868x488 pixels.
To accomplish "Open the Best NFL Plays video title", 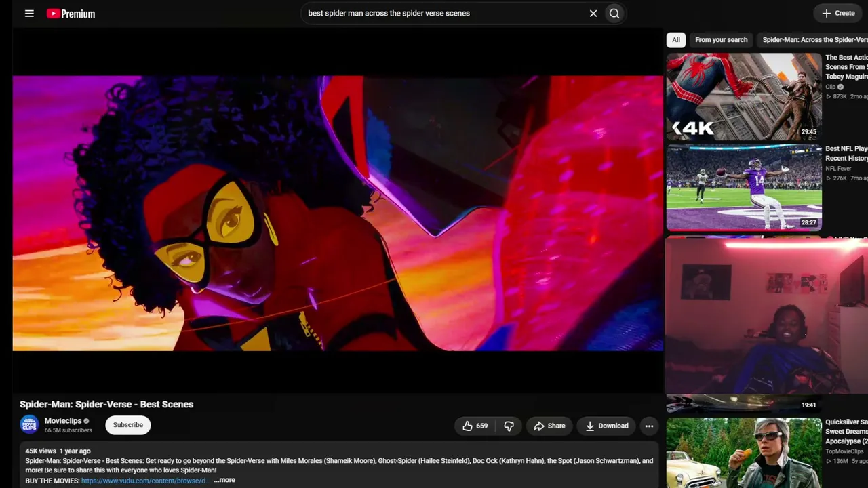I will click(x=846, y=153).
